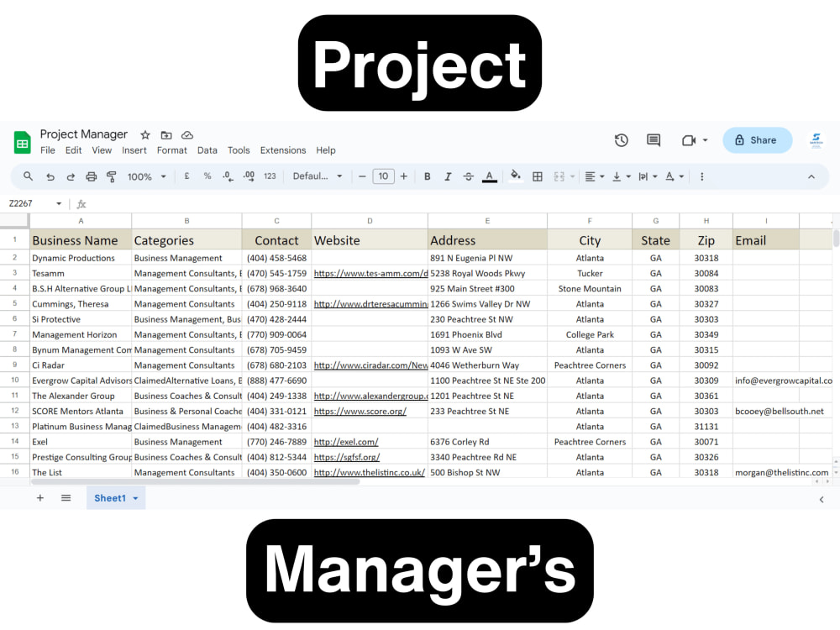Collapse the menus with the chevron
The width and height of the screenshot is (840, 630).
tap(811, 176)
